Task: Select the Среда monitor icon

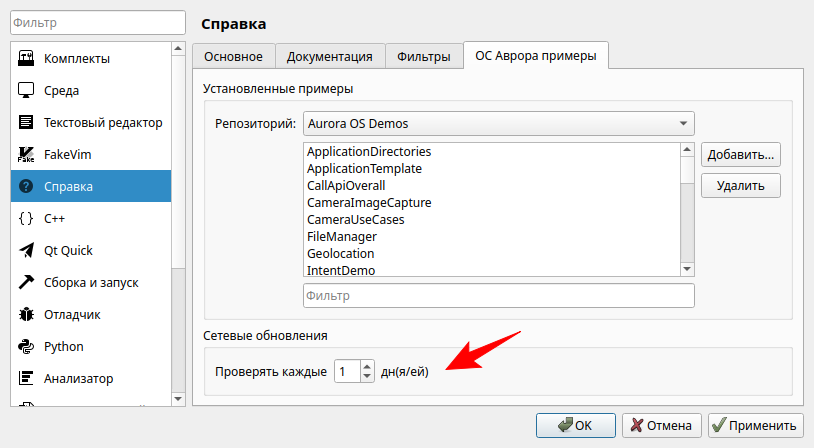Action: (27, 90)
